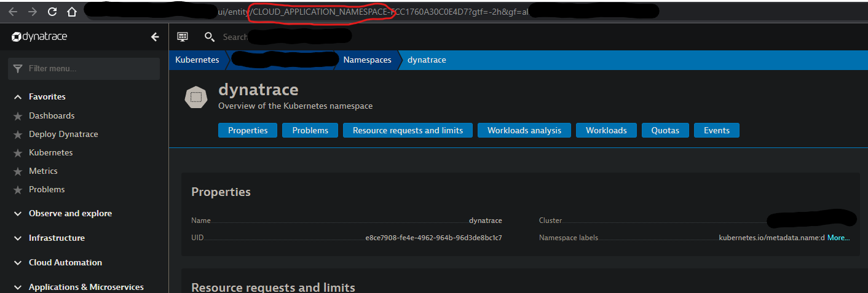Expand the Infrastructure menu section
This screenshot has width=868, height=293.
point(57,238)
